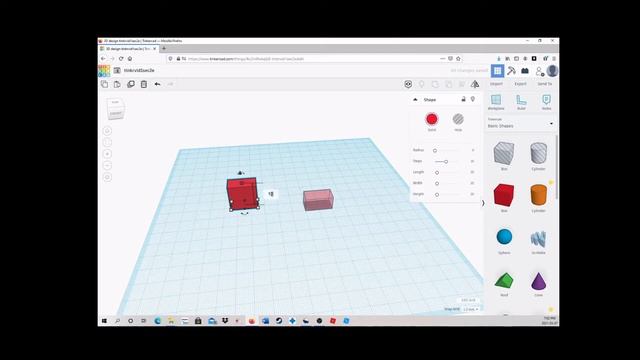This screenshot has width=640, height=360.
Task: Adjust the Radius slider
Action: point(435,151)
